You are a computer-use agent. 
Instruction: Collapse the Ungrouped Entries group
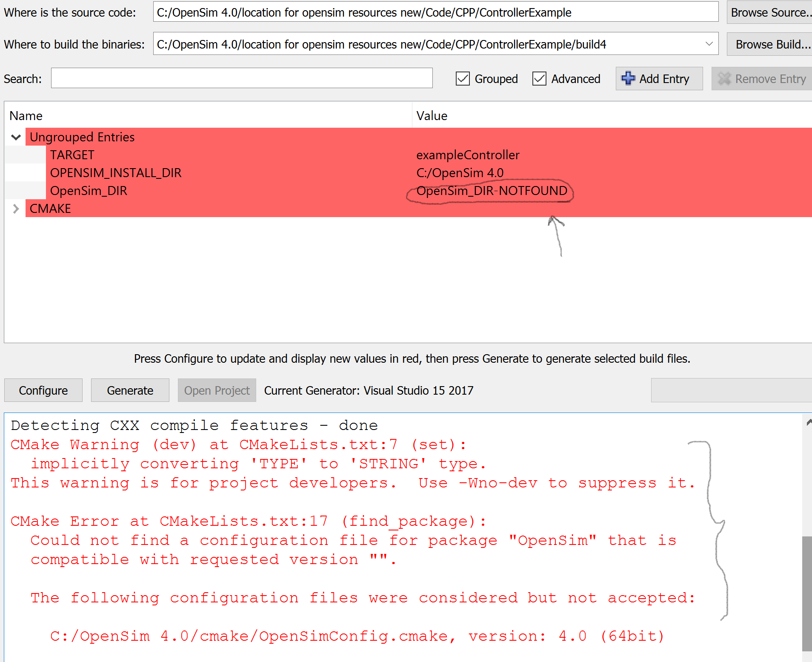(16, 137)
